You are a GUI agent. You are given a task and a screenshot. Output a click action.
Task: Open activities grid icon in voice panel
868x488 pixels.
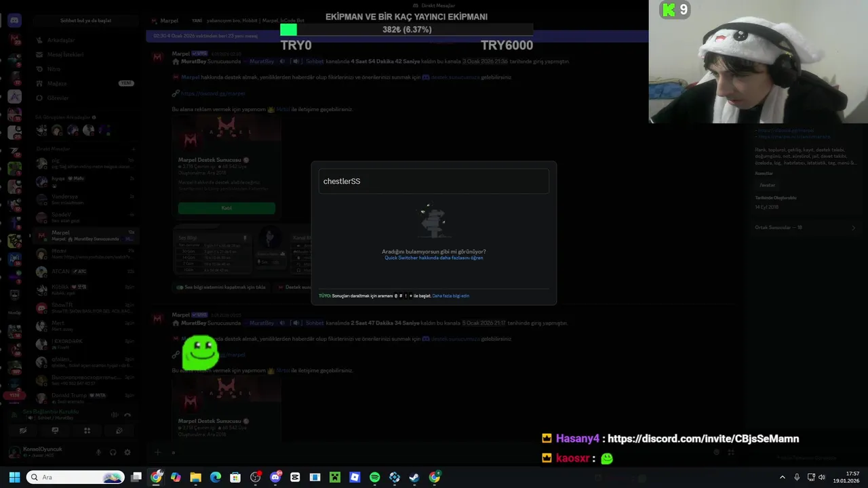click(87, 430)
